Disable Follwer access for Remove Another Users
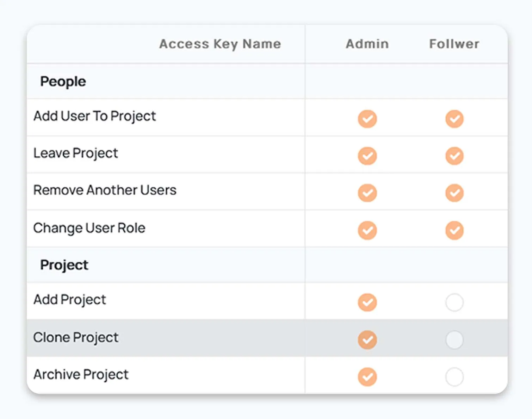Screen dimensions: 532x419 click(x=454, y=193)
